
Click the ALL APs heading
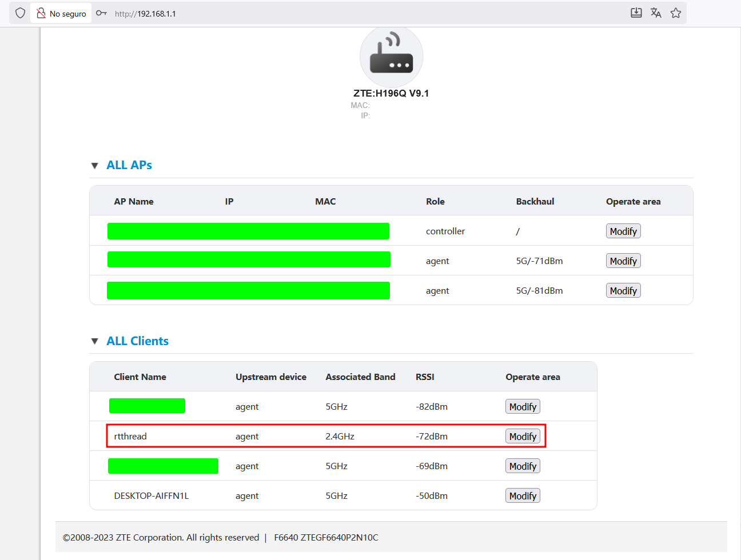point(129,165)
